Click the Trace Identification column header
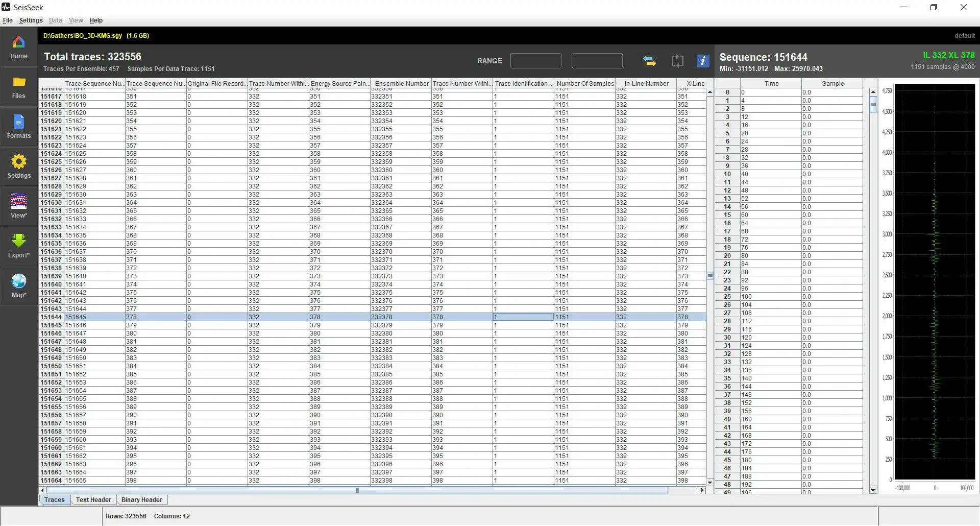The height and width of the screenshot is (526, 980). 523,84
